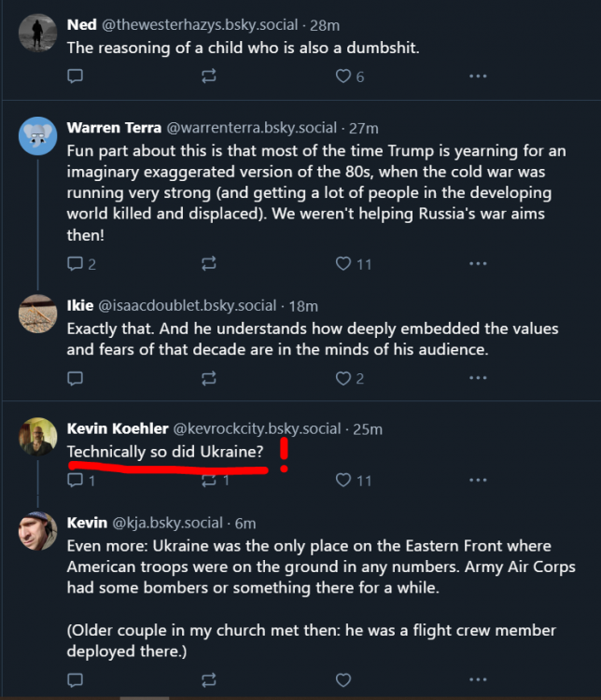The width and height of the screenshot is (601, 700).
Task: Like Ikie's post with 2 likes
Action: (343, 378)
